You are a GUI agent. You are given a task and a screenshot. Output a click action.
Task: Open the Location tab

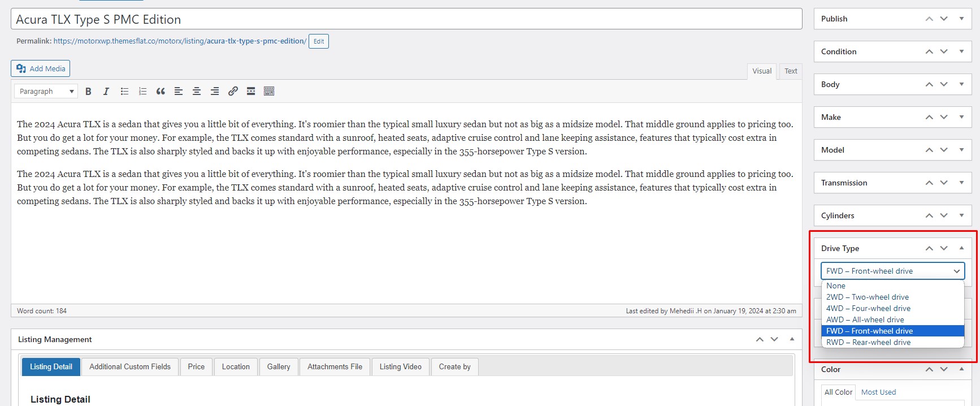(x=236, y=366)
